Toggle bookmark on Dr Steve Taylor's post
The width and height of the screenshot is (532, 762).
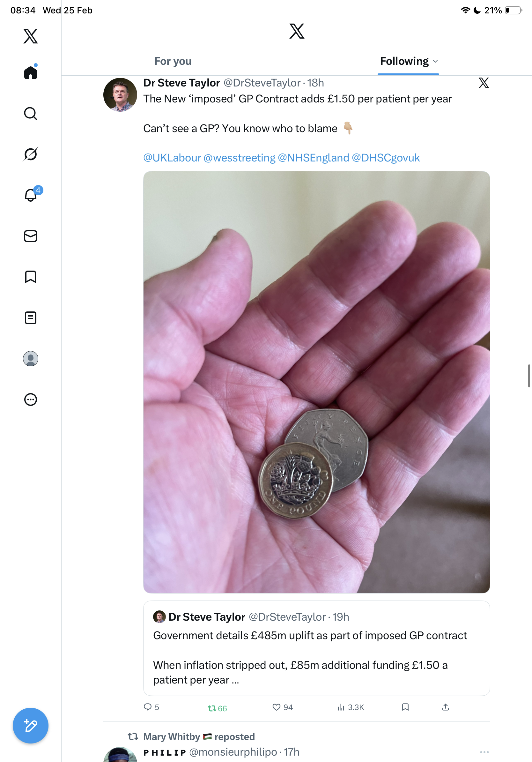pyautogui.click(x=405, y=707)
